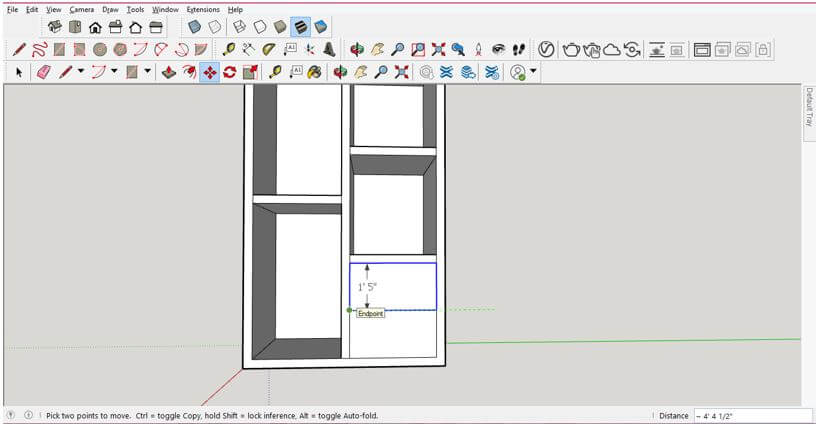The width and height of the screenshot is (818, 424).
Task: Select the pink Eraser tool
Action: (x=44, y=72)
